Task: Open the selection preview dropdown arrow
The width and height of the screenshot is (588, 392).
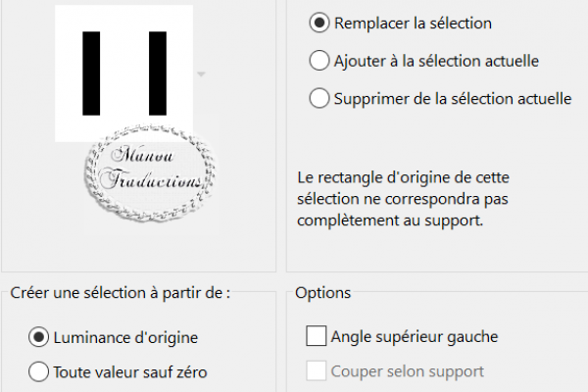Action: click(201, 73)
